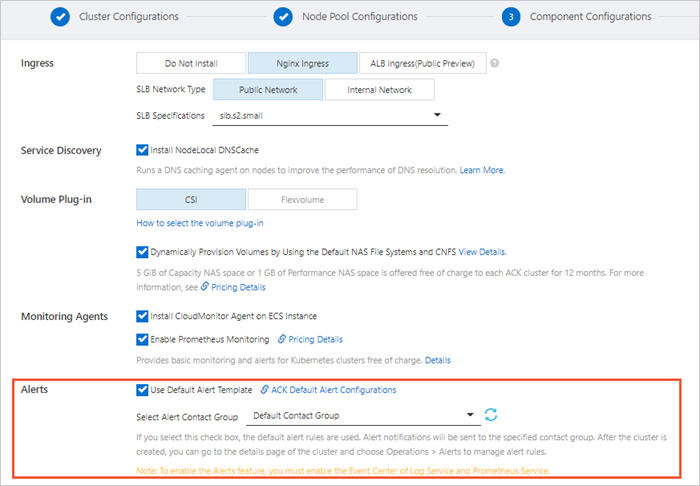The width and height of the screenshot is (700, 486).
Task: Select Do Not Install ingress option
Action: coord(191,63)
